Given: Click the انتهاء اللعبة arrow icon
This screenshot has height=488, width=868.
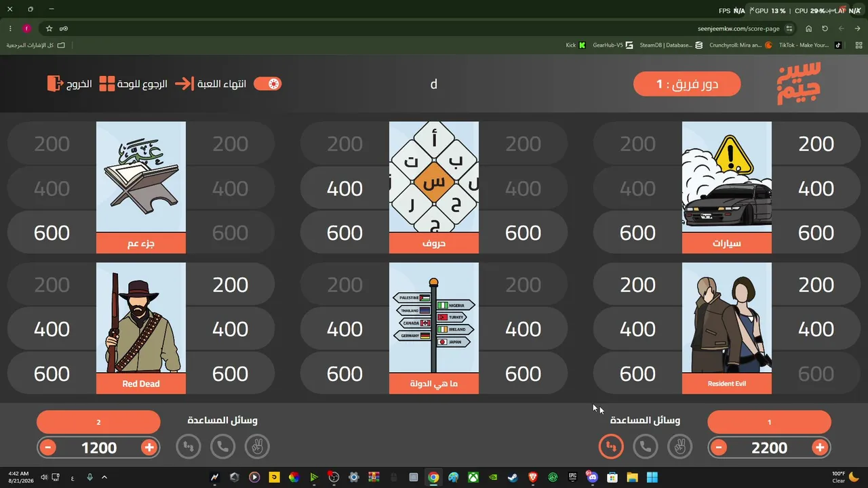Looking at the screenshot, I should point(184,84).
